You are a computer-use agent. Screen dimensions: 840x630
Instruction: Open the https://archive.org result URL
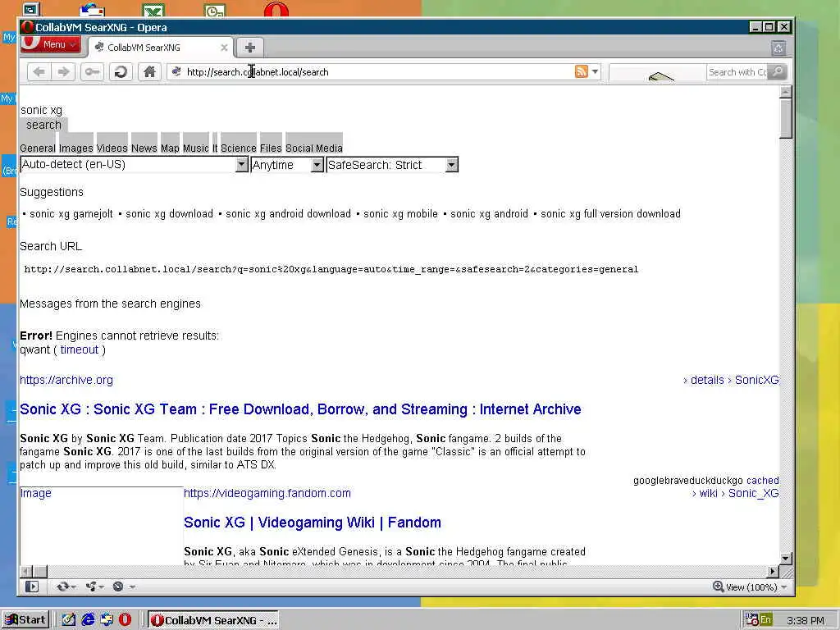pos(66,380)
